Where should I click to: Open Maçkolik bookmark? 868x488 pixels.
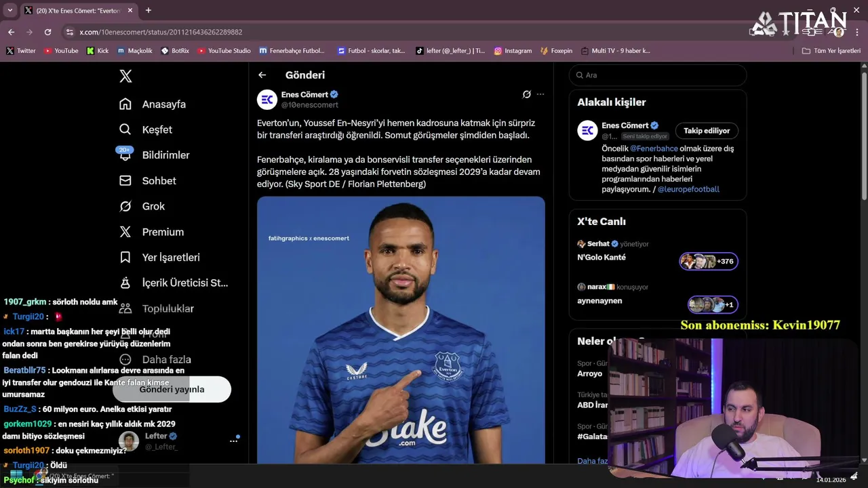[135, 51]
